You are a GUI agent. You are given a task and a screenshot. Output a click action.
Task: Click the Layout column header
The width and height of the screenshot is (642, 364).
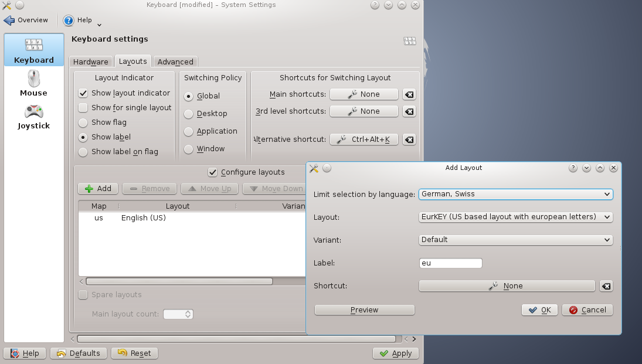click(x=177, y=206)
